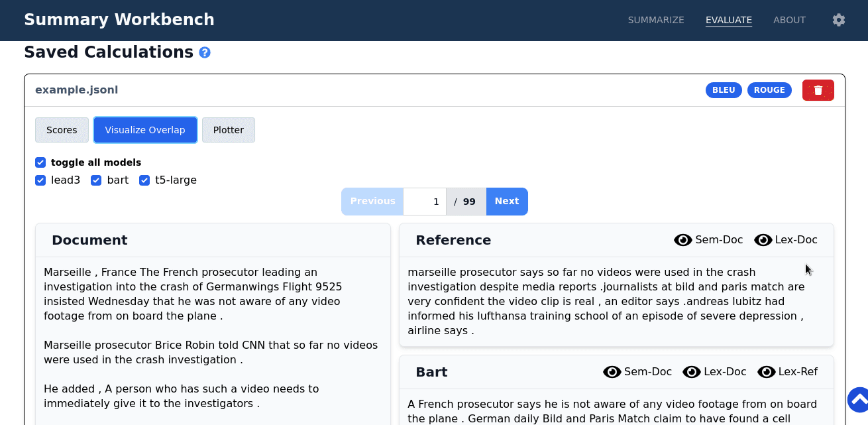Delete example.jsonl with the red trash button
Image resolution: width=868 pixels, height=425 pixels.
(818, 90)
